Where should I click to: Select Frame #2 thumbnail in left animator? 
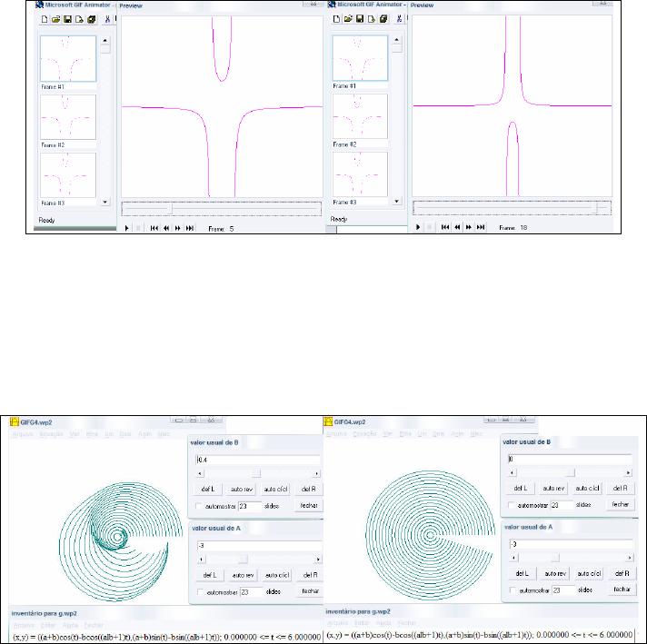68,116
